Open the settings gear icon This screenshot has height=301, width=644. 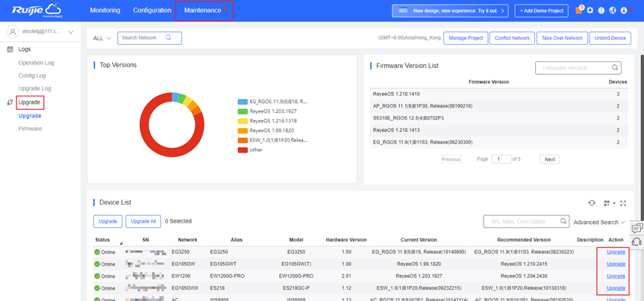click(x=590, y=10)
